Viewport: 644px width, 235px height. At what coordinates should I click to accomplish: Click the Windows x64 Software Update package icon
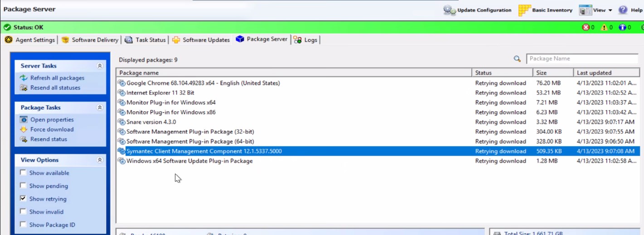121,161
